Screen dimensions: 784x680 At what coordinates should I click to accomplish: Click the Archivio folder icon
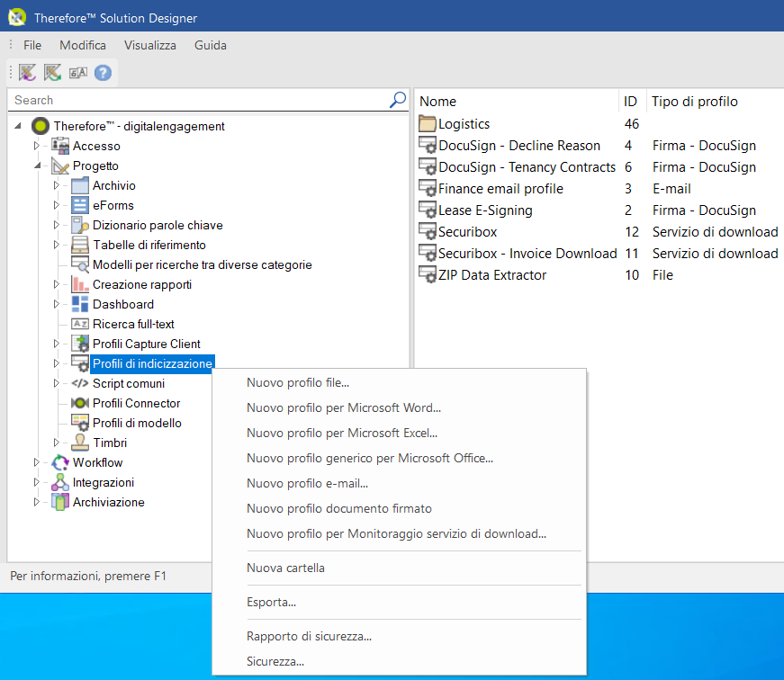(x=80, y=185)
